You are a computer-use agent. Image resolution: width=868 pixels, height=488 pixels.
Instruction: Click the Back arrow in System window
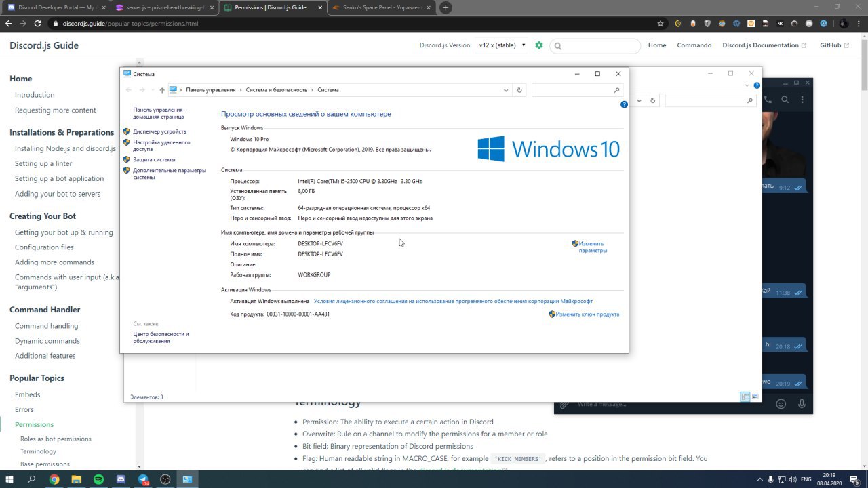129,90
